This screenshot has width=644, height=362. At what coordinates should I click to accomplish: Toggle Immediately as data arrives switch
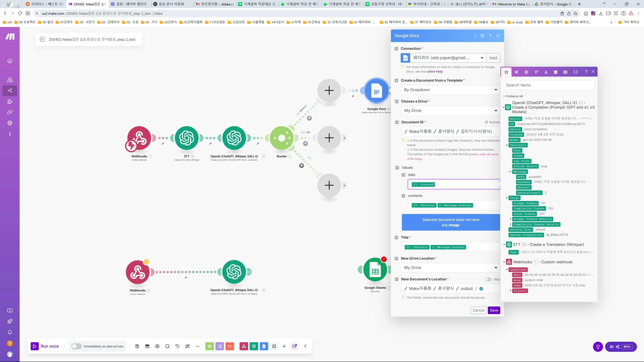tap(76, 346)
